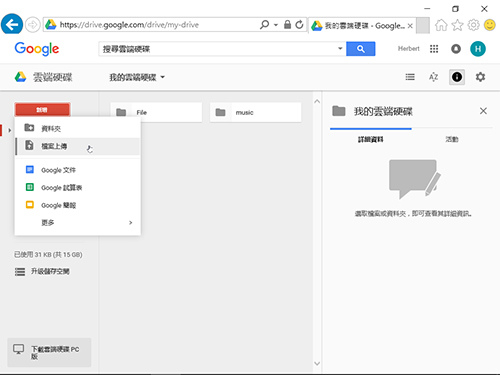Viewport: 500px width, 375px height.
Task: Close the Google Drive browser tab
Action: pyautogui.click(x=410, y=26)
